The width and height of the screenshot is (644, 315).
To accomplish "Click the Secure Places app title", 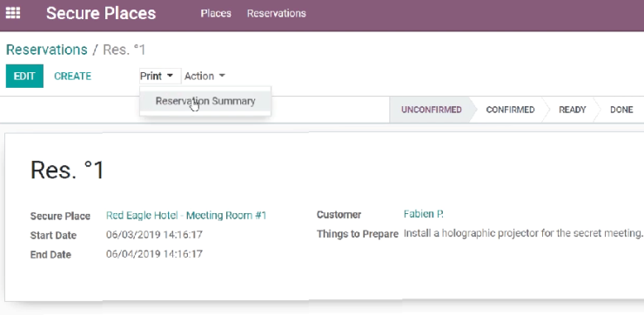I will (x=101, y=13).
